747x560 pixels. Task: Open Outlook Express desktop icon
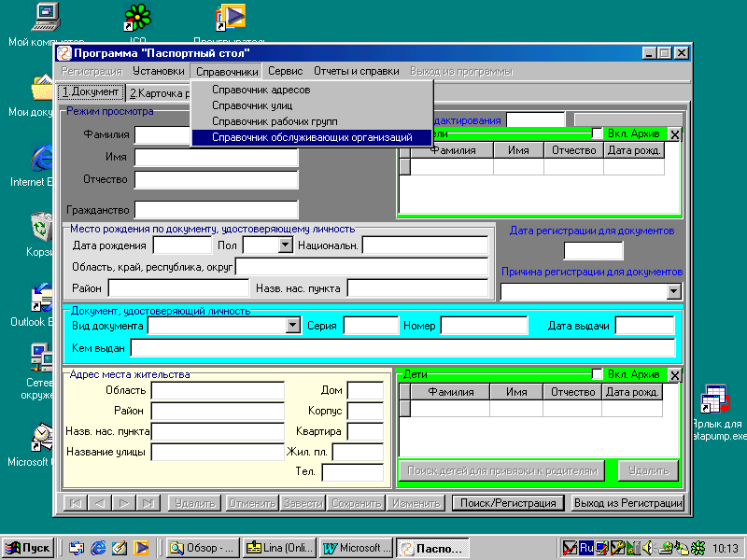42,298
